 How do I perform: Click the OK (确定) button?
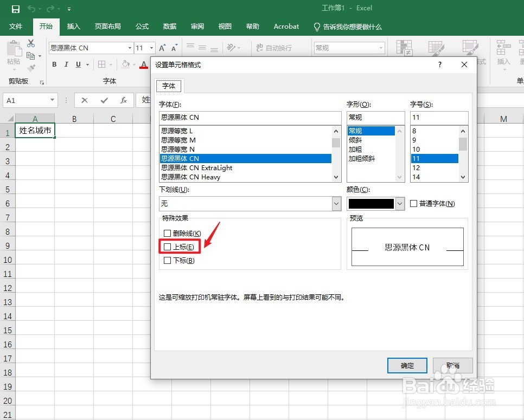point(407,366)
